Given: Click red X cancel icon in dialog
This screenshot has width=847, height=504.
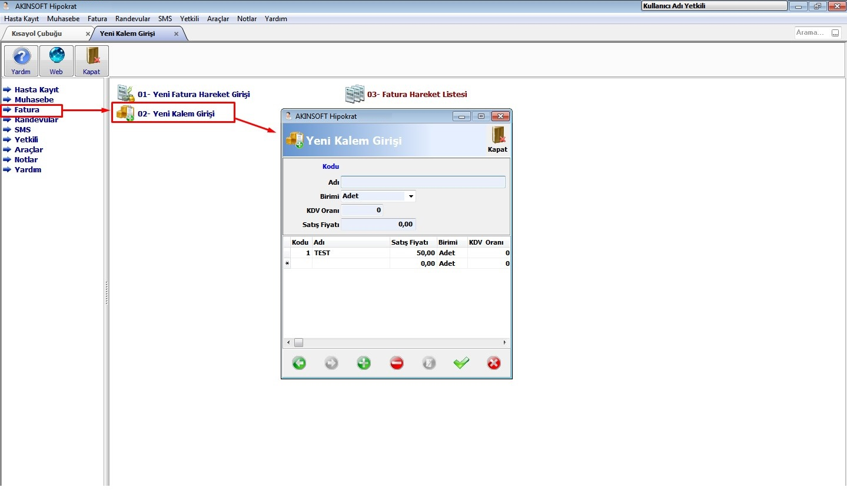Looking at the screenshot, I should [x=494, y=363].
